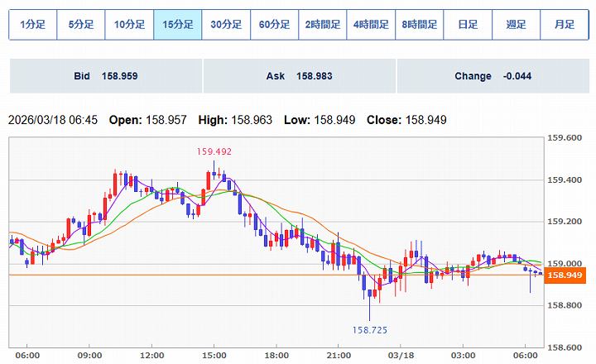Click the 2026/03/18 06:45 timestamp text

[x=53, y=120]
